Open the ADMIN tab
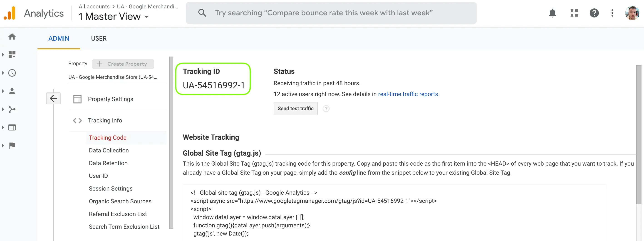Screen dimensions: 644x241 tap(59, 38)
